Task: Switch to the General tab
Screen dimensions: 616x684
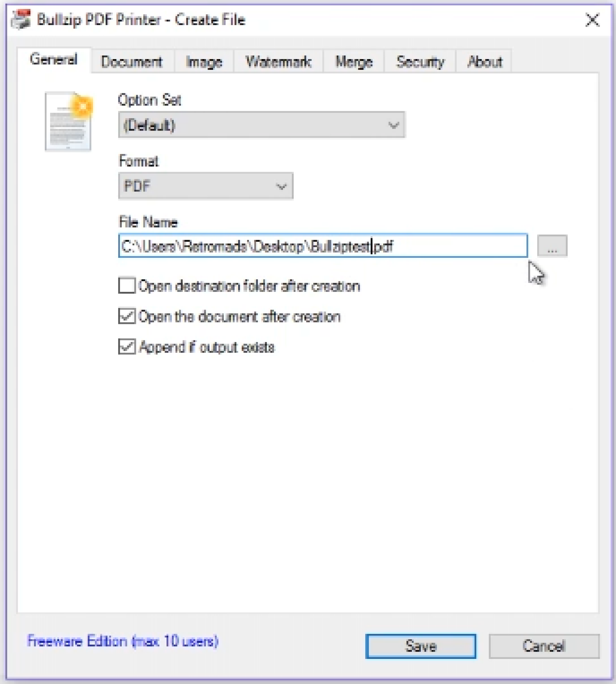Action: [x=54, y=59]
